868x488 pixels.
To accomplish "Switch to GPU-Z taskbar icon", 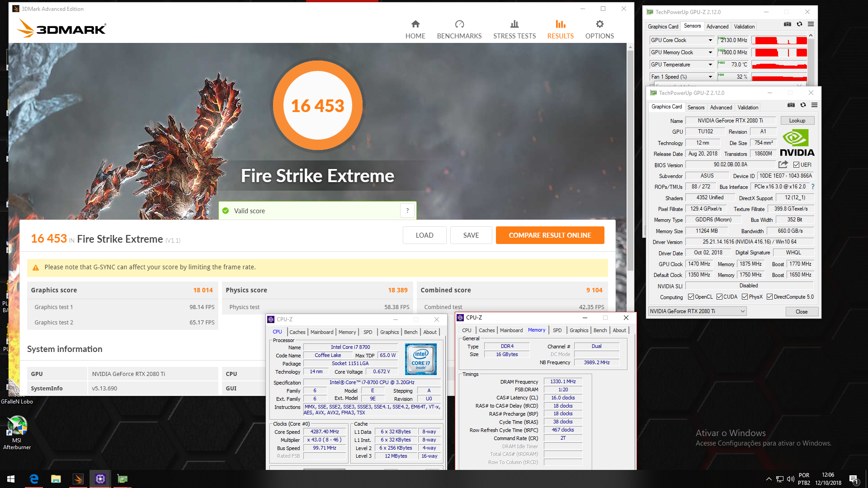I will (123, 479).
